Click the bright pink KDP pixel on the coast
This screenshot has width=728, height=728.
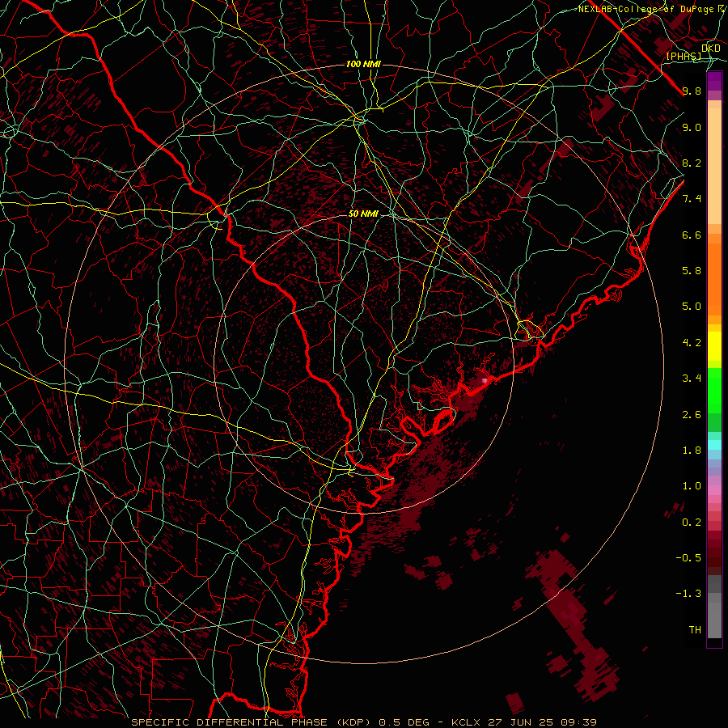pyautogui.click(x=485, y=381)
